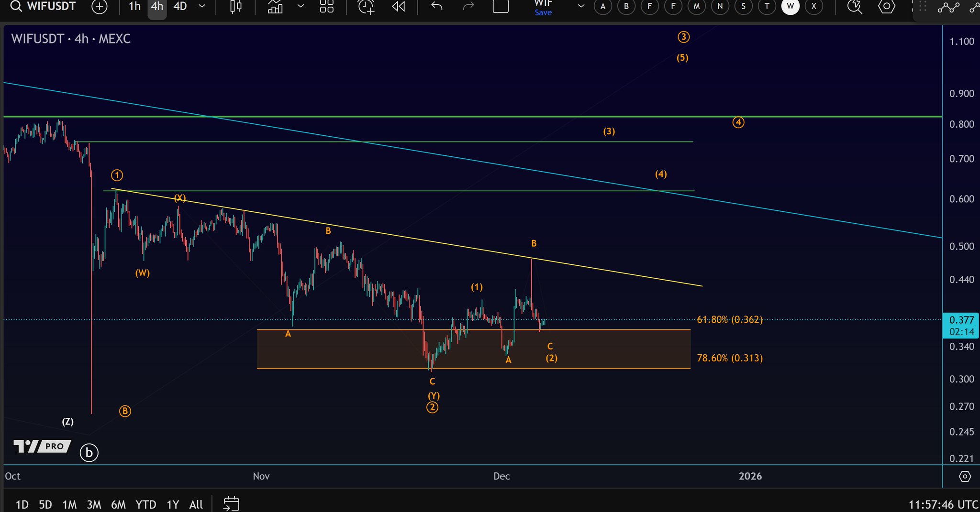This screenshot has width=980, height=512.
Task: Expand the dropdown arrow next to Indicators
Action: 301,7
